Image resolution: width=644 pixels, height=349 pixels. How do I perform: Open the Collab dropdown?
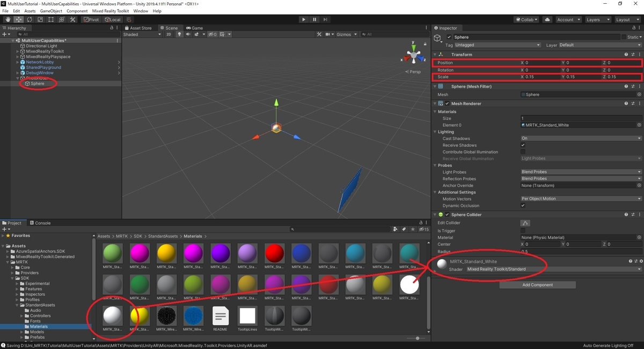tap(527, 19)
